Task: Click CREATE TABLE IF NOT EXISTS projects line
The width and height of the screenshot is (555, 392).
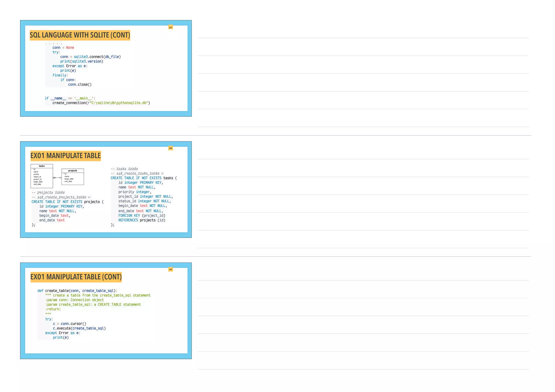Action: click(x=67, y=202)
